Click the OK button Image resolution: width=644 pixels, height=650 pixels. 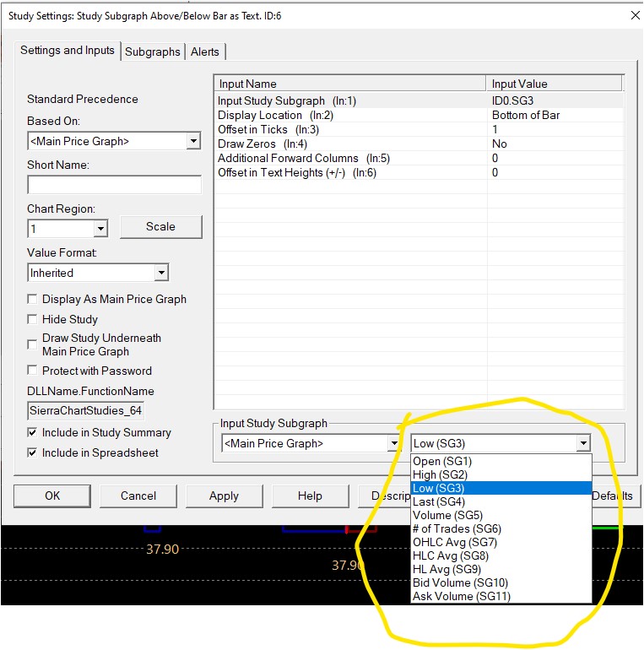tap(52, 496)
